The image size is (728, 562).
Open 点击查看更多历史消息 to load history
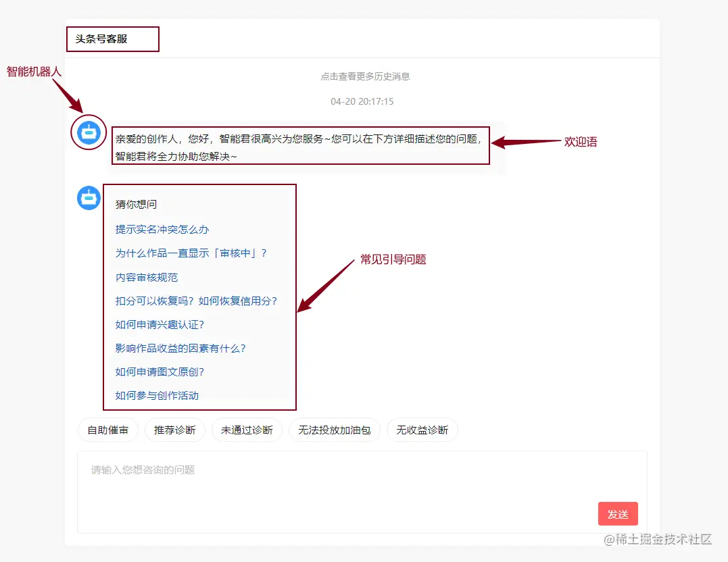point(366,76)
